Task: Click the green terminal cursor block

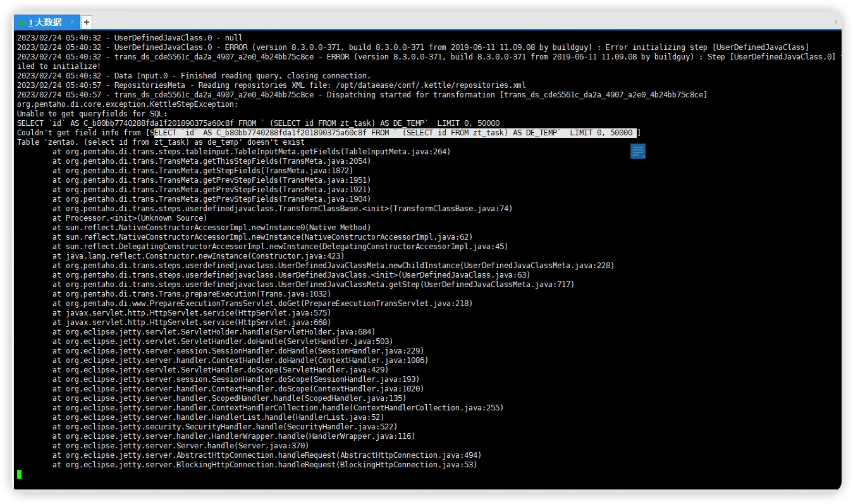Action: click(18, 474)
